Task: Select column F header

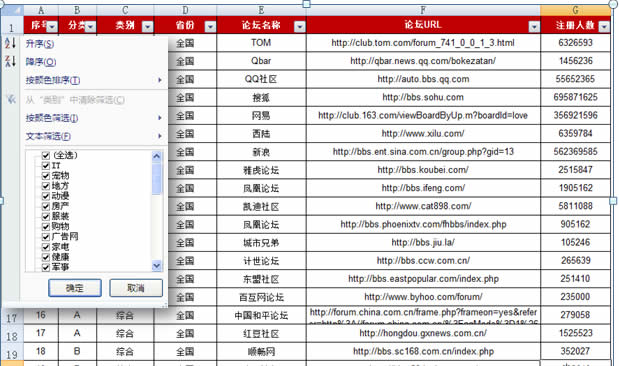Action: click(x=423, y=10)
